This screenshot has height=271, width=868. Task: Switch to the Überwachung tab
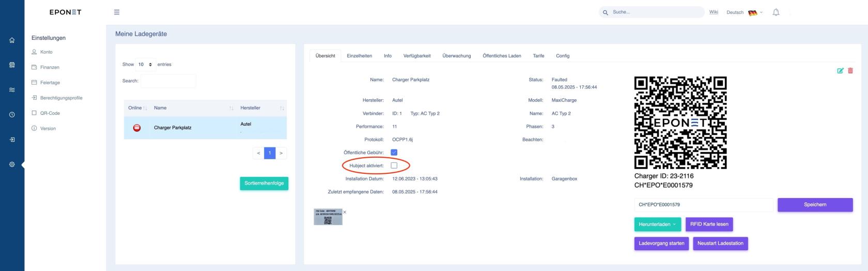pos(457,56)
